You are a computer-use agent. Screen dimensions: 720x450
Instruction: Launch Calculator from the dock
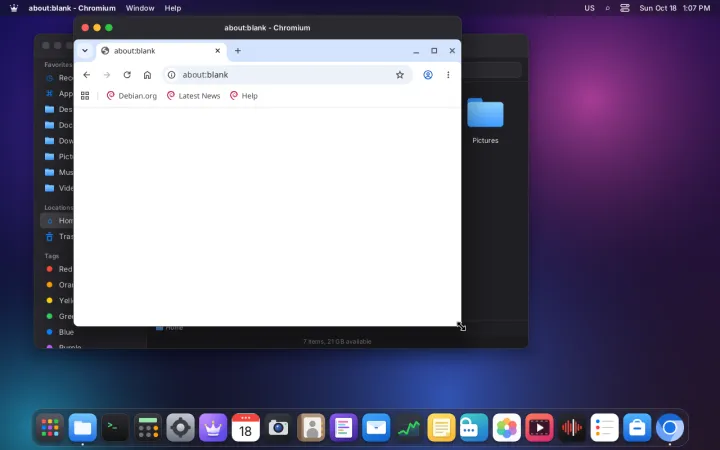148,428
